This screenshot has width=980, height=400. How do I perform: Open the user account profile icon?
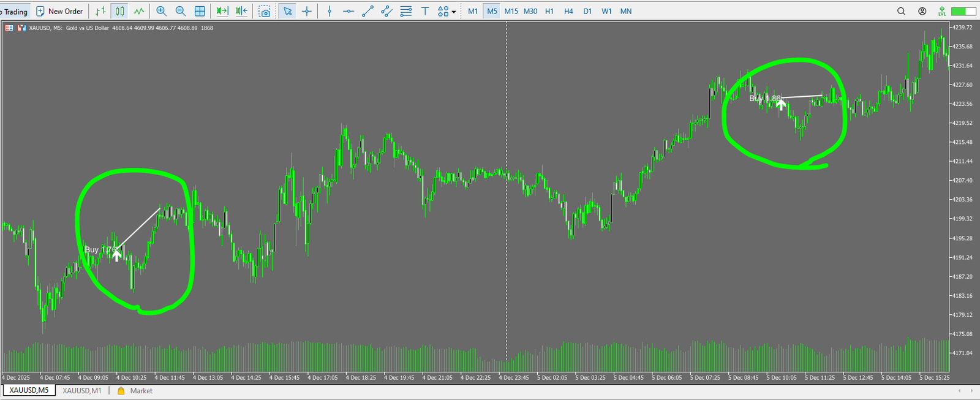click(922, 11)
